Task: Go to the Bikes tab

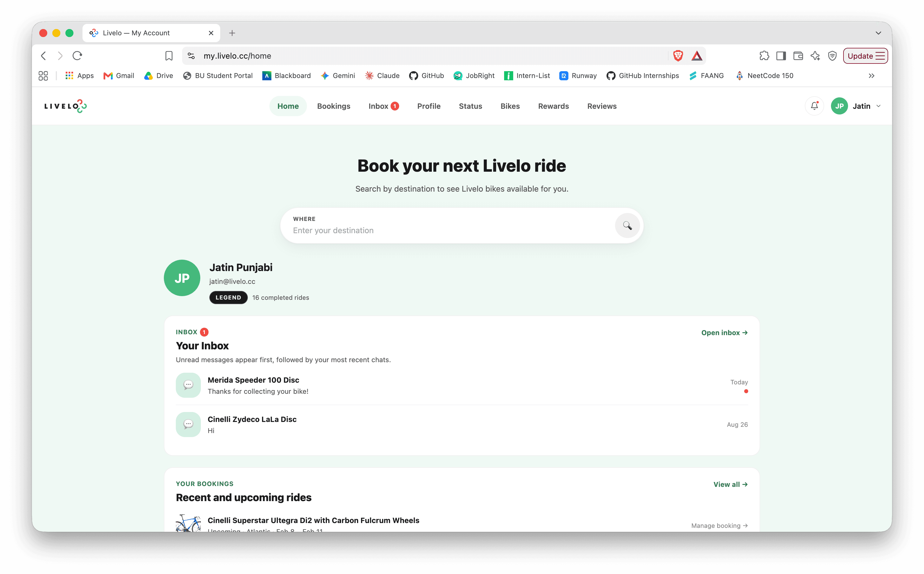Action: (510, 106)
